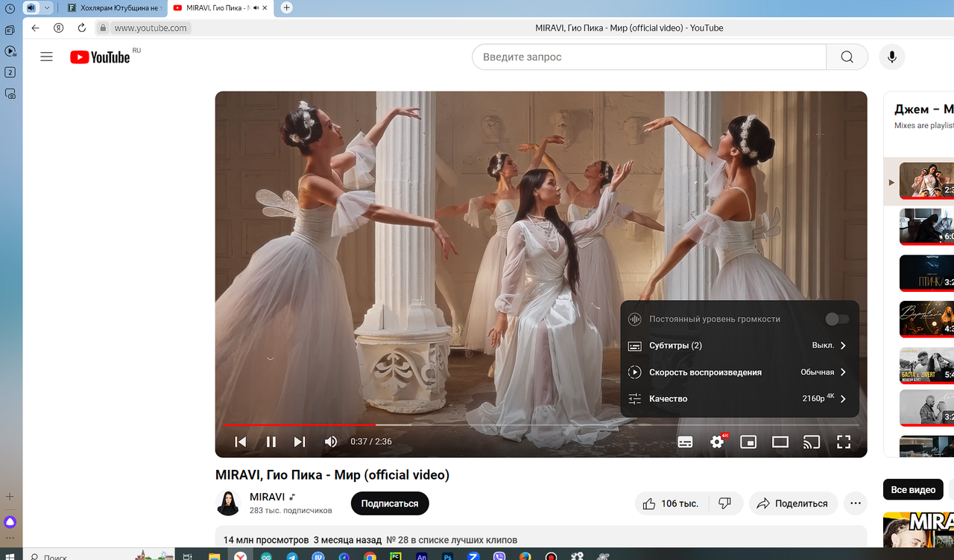This screenshot has height=560, width=954.
Task: Enable theater mode view
Action: tap(780, 442)
